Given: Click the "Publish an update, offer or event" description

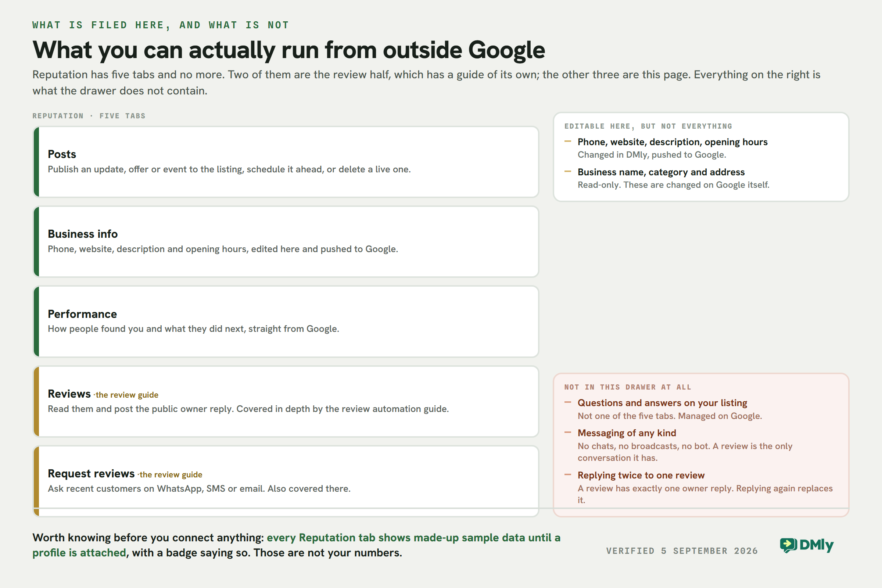Looking at the screenshot, I should [229, 169].
